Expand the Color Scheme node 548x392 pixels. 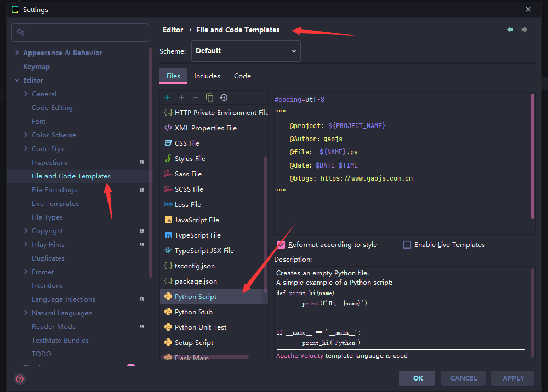26,135
